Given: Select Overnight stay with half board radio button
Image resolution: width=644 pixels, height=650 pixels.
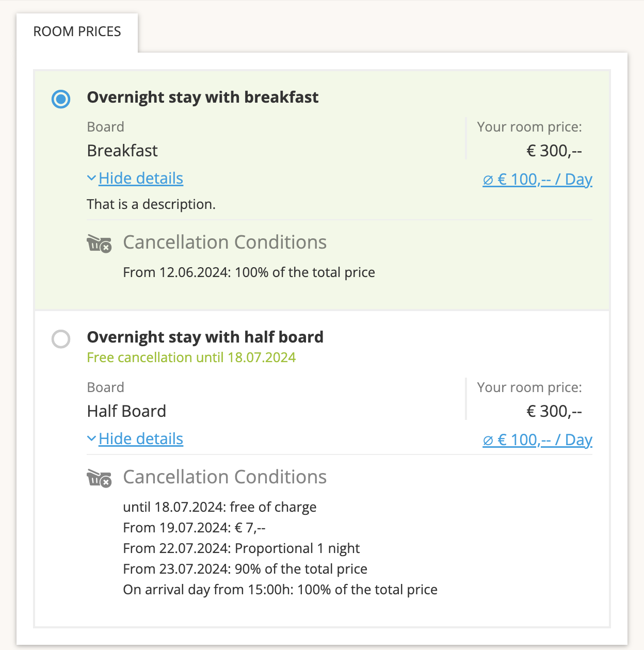Looking at the screenshot, I should click(61, 339).
